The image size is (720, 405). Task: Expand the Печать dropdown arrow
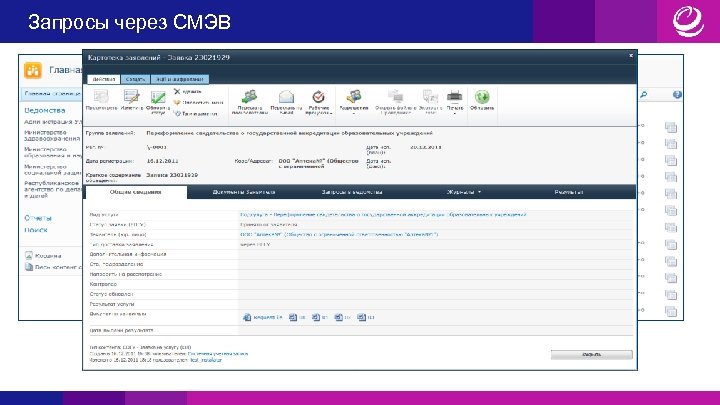[x=455, y=113]
